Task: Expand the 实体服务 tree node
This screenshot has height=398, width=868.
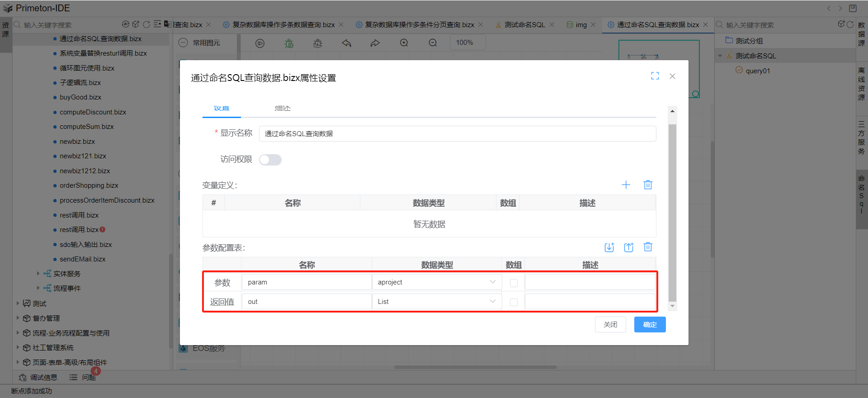Action: (x=38, y=274)
